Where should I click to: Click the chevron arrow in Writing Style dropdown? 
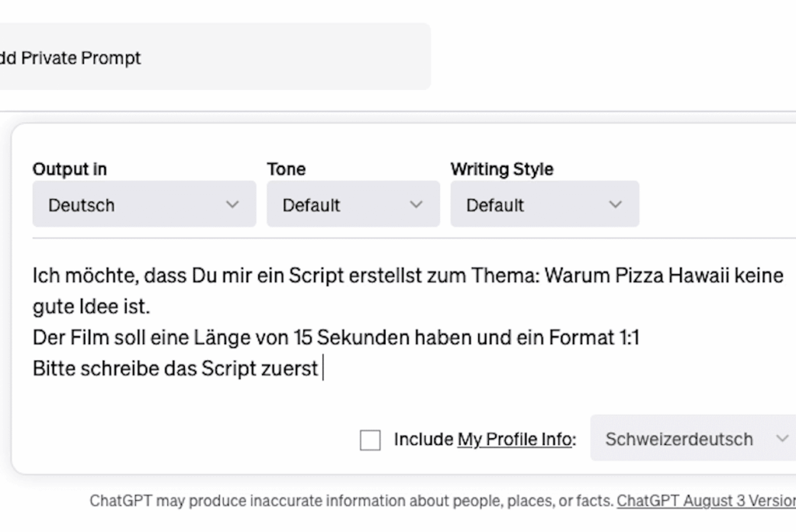616,205
